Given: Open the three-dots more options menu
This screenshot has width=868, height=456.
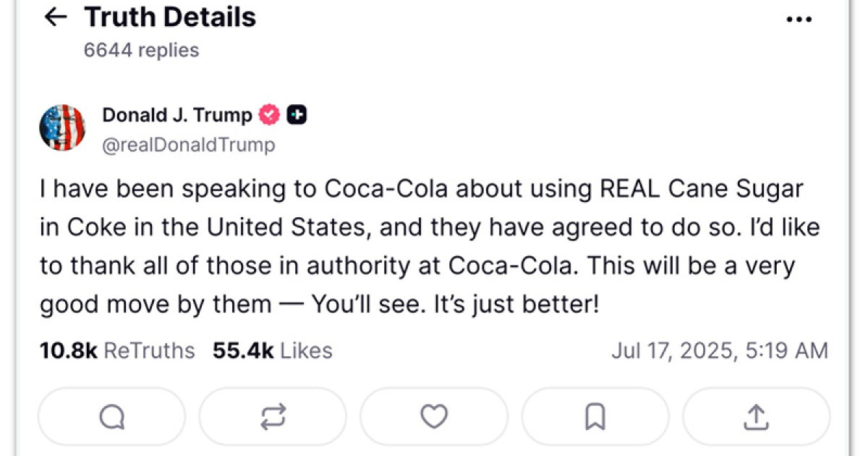Looking at the screenshot, I should tap(799, 20).
